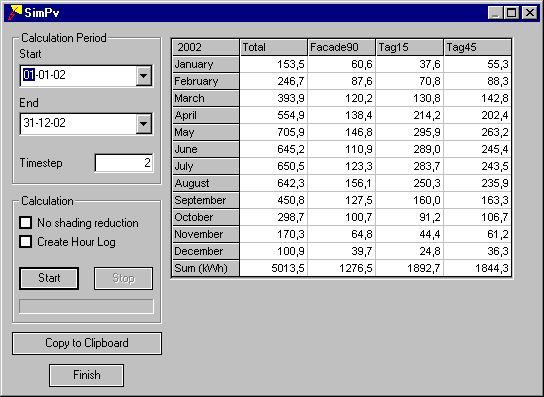Viewport: 544px width, 397px height.
Task: Open the Start date dropdown arrow
Action: click(x=144, y=75)
